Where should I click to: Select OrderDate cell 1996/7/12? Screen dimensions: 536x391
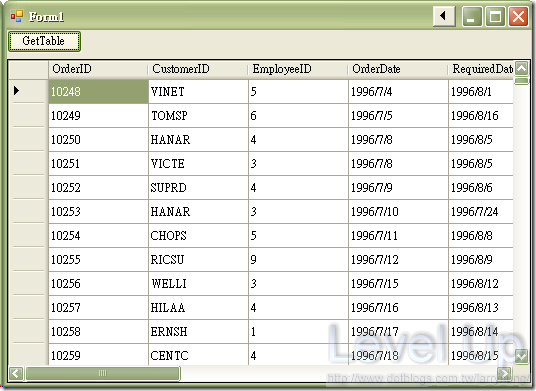[x=398, y=259]
